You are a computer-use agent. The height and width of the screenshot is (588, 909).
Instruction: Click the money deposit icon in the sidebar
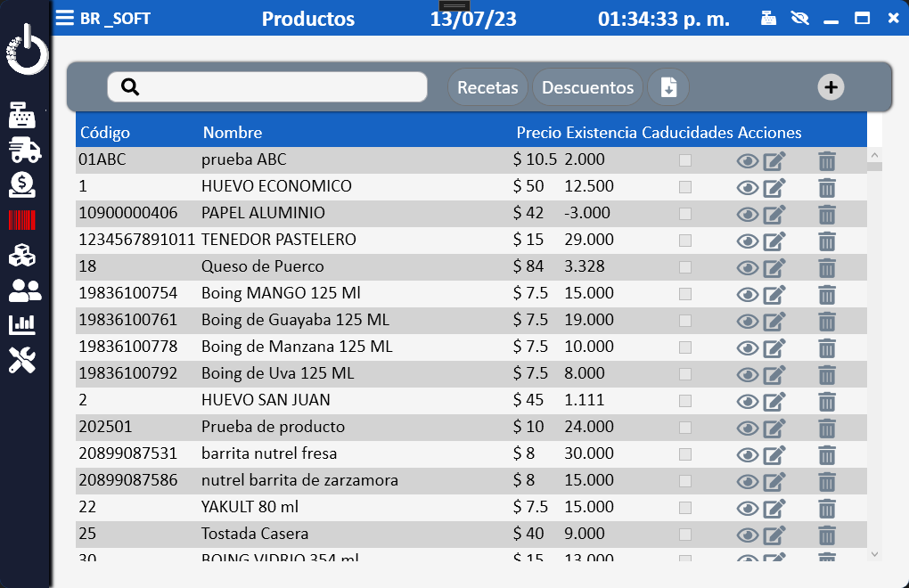tap(23, 185)
